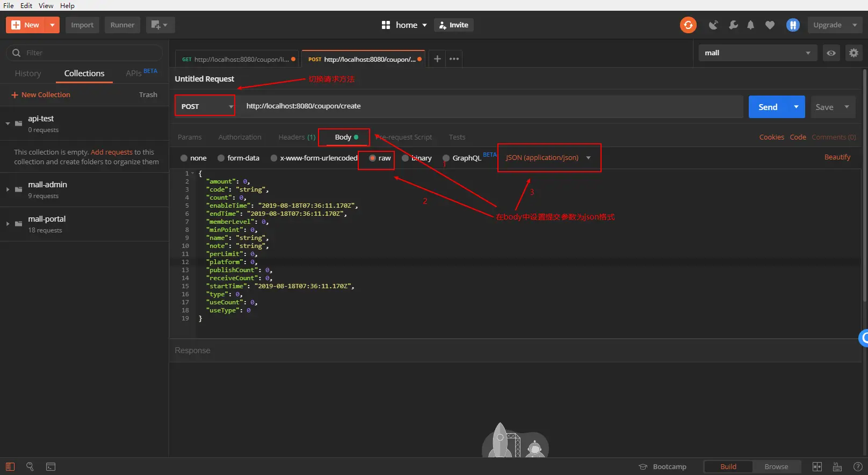Open manage environments gear icon
This screenshot has height=475, width=868.
coord(853,53)
